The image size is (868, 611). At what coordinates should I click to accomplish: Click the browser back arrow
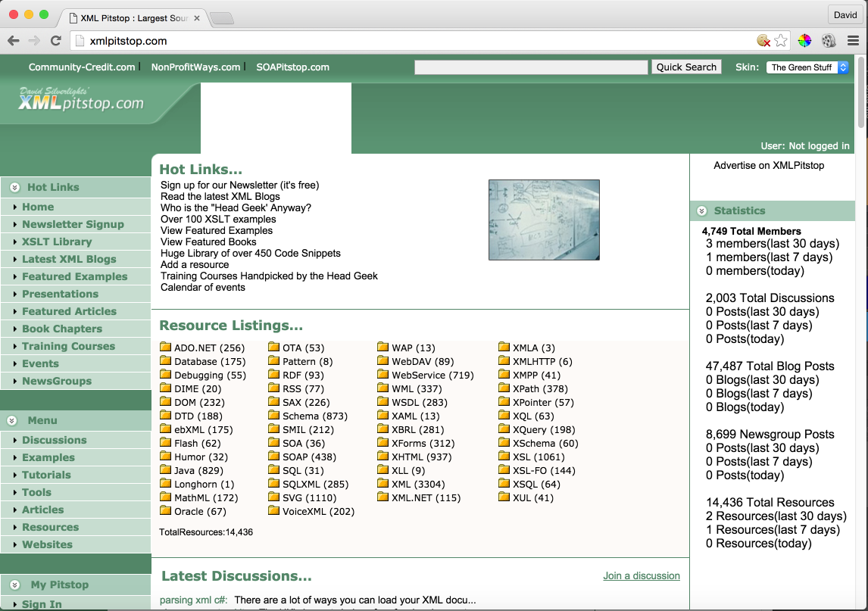[14, 40]
